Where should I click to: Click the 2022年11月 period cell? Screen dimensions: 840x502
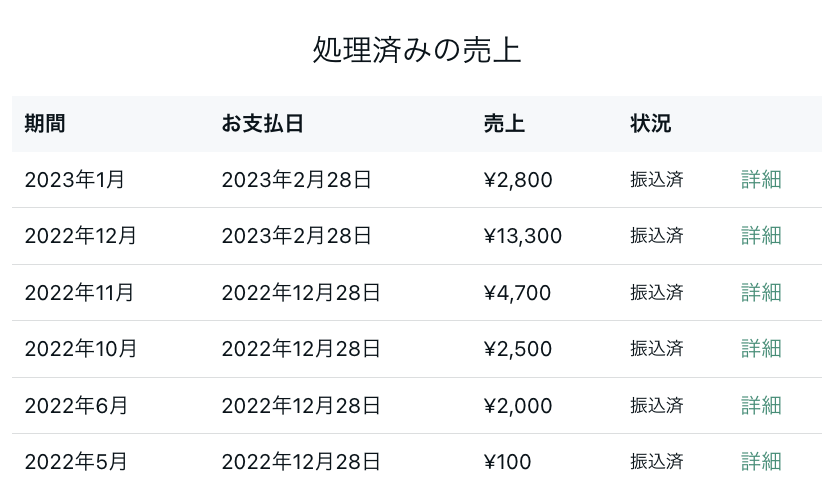click(79, 293)
